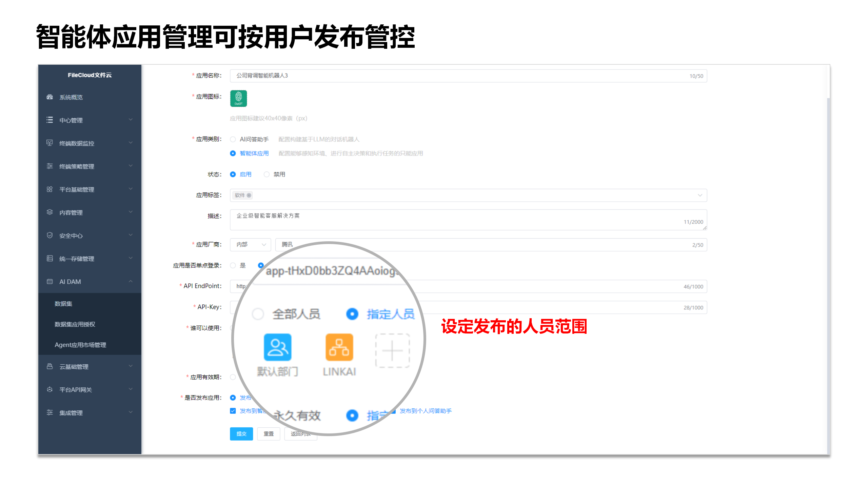The height and width of the screenshot is (488, 868).
Task: Select the 禁用 status radio button
Action: 267,174
